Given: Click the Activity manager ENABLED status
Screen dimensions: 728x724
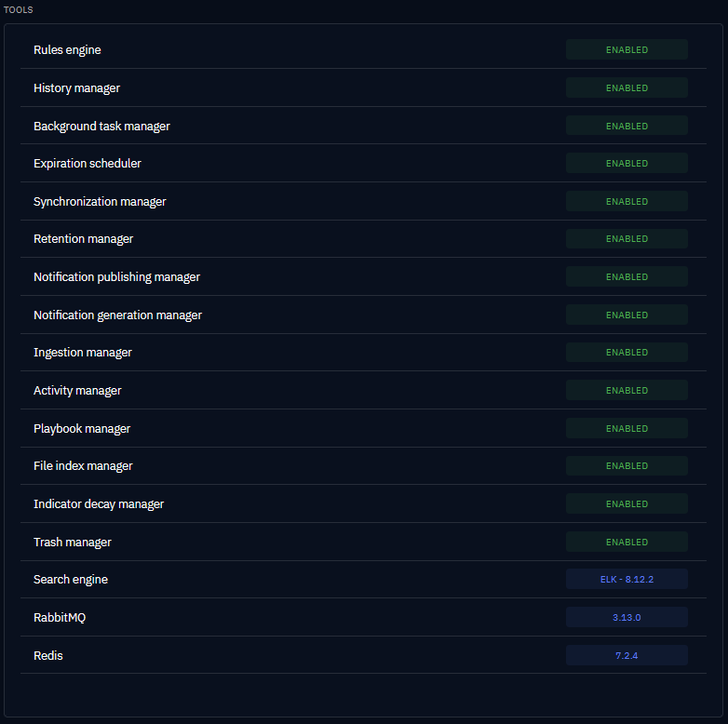Looking at the screenshot, I should 627,391.
